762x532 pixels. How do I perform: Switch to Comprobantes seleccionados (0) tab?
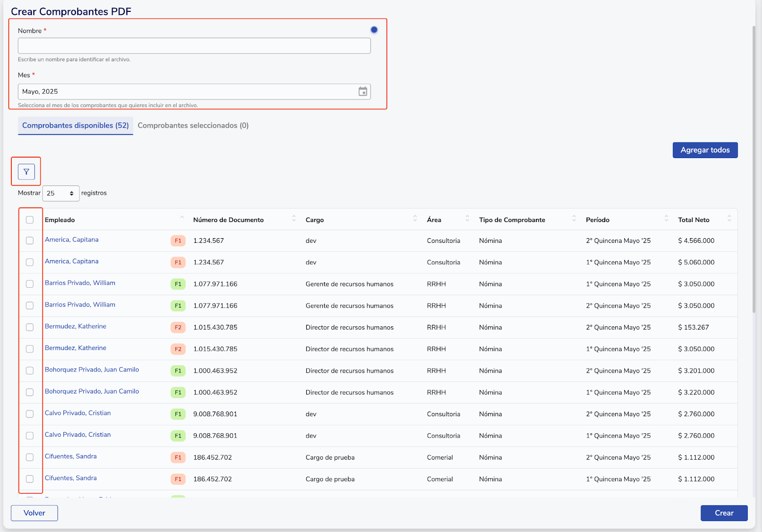click(193, 126)
